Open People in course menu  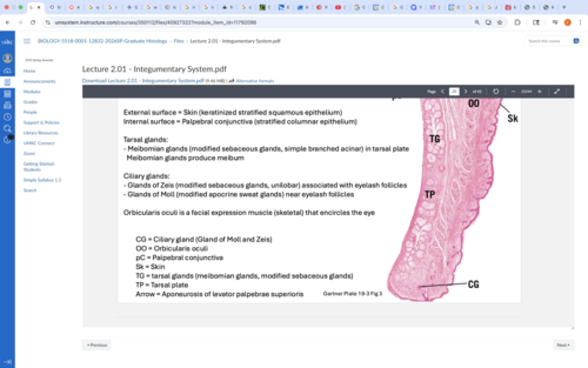pyautogui.click(x=30, y=112)
